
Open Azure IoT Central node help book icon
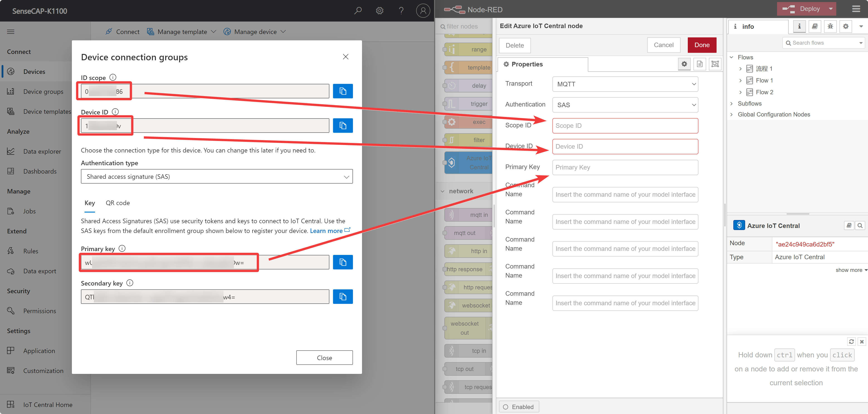pyautogui.click(x=849, y=225)
